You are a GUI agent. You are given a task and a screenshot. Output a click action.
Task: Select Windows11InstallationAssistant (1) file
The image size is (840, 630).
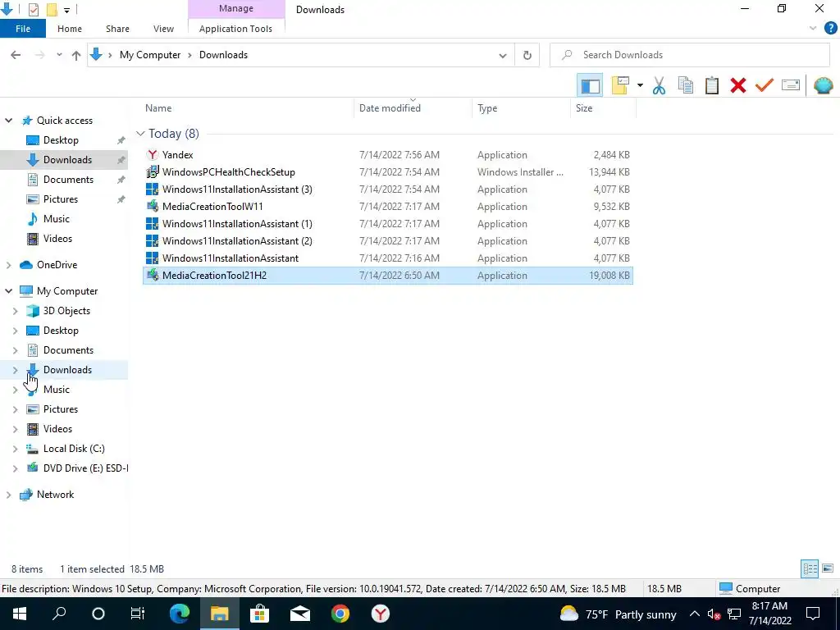[388, 223]
